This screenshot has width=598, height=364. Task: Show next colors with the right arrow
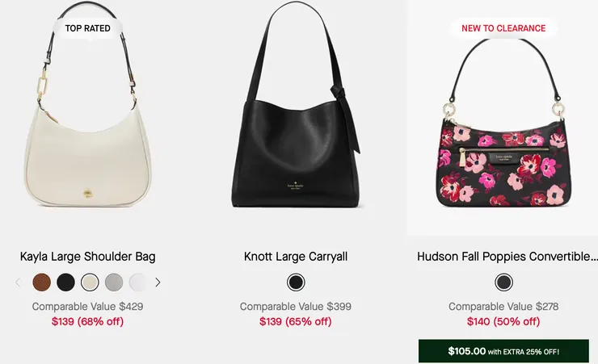click(158, 282)
